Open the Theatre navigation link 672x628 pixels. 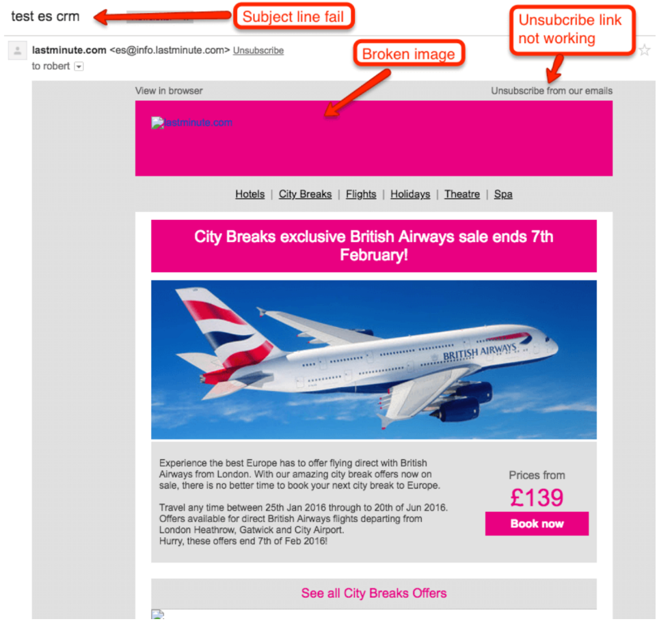click(462, 194)
